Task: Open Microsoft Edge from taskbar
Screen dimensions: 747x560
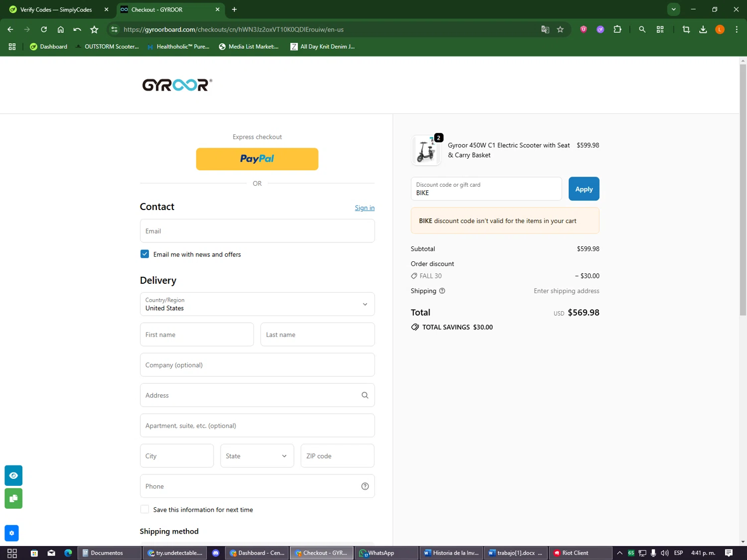Action: pyautogui.click(x=68, y=553)
